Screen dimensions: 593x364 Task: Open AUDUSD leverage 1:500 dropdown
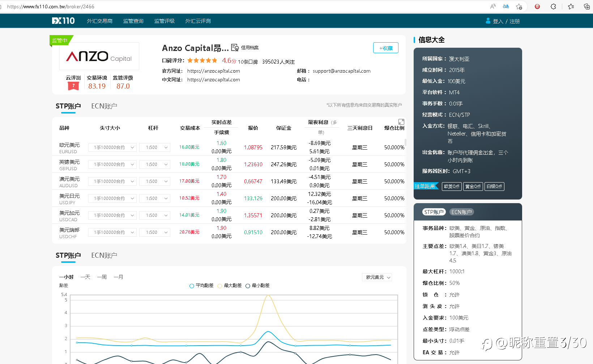[x=155, y=181]
